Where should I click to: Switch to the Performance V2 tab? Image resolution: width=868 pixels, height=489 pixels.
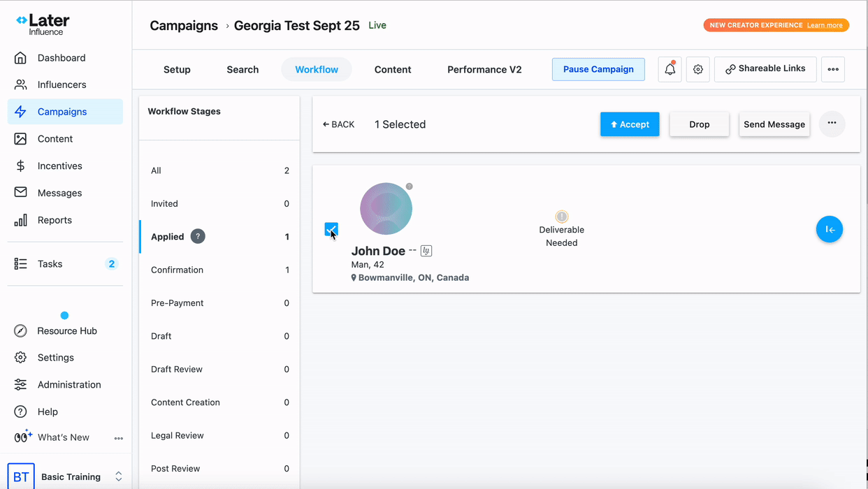click(484, 69)
